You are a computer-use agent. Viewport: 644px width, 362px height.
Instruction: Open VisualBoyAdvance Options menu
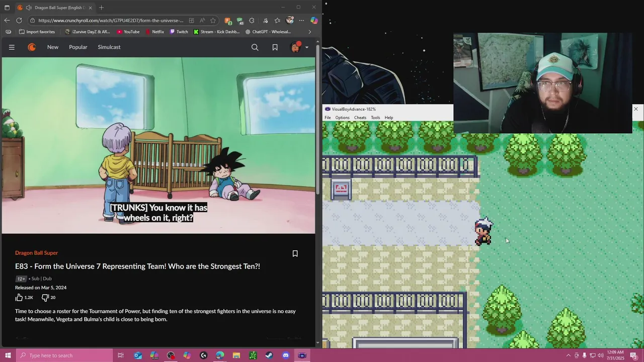(x=342, y=118)
